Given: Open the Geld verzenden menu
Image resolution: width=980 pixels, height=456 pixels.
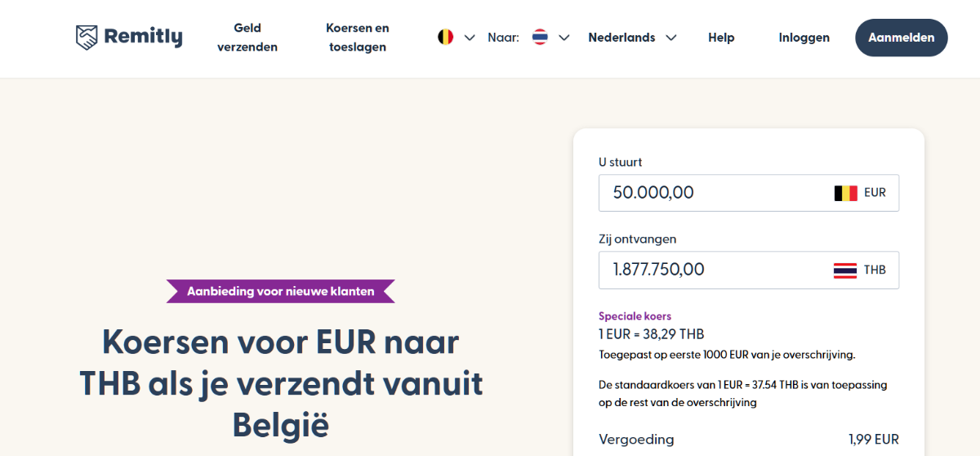Looking at the screenshot, I should pos(247,38).
